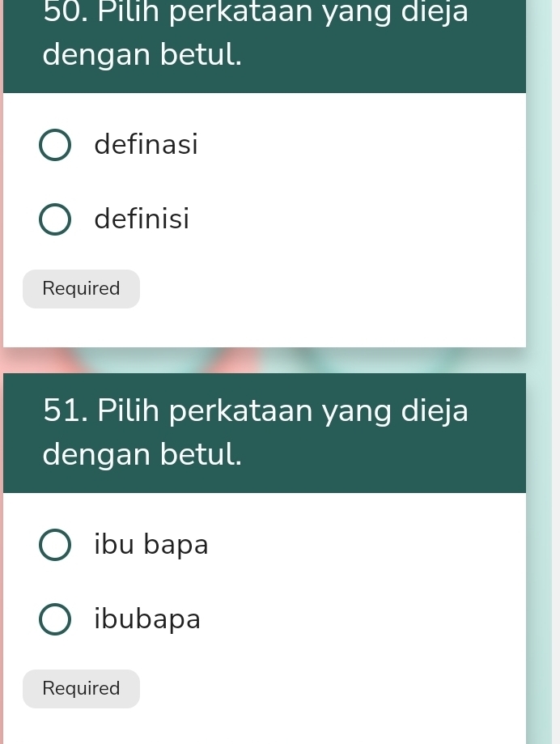Click the Required badge under question 51

(x=81, y=688)
